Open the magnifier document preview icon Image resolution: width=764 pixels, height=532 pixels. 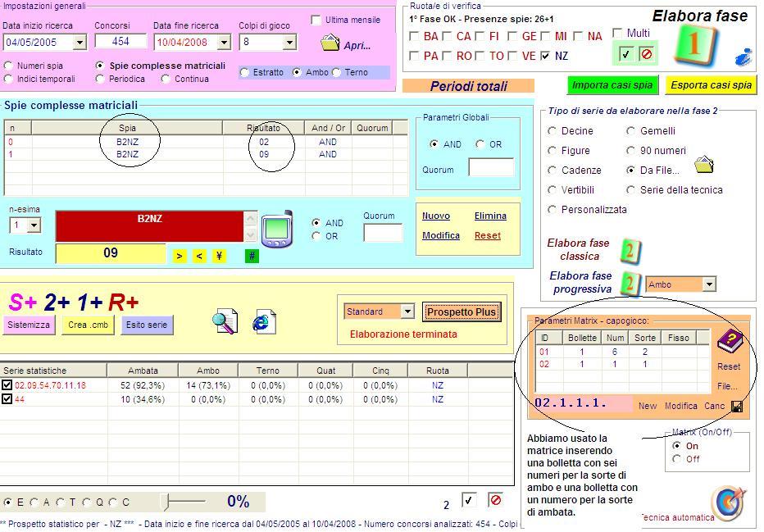[x=225, y=322]
